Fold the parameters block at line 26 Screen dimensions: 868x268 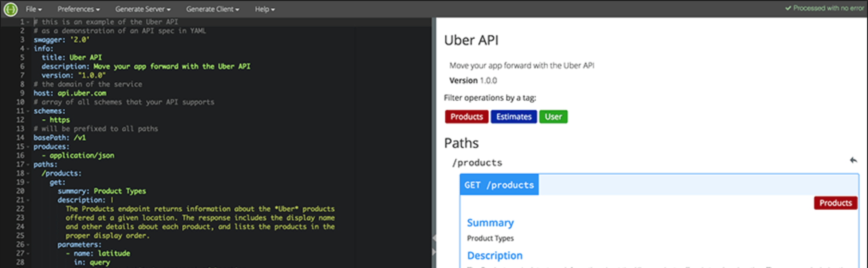28,244
